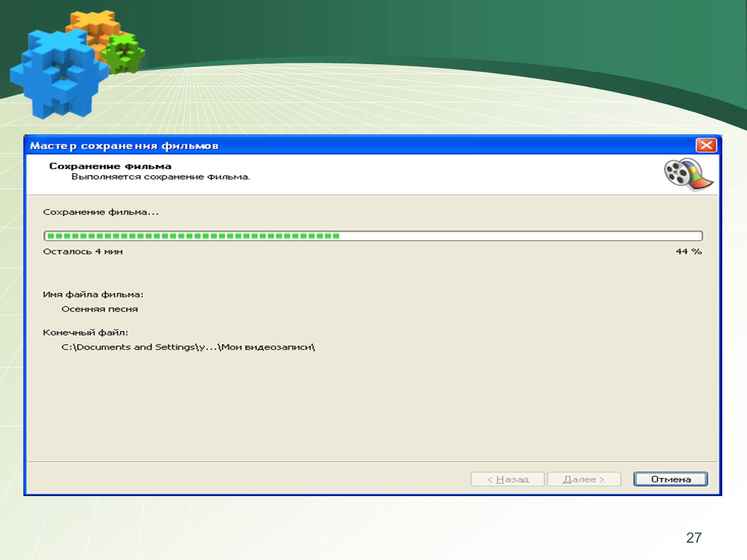
Task: Click the Movie Maker film reel icon
Action: coord(689,175)
